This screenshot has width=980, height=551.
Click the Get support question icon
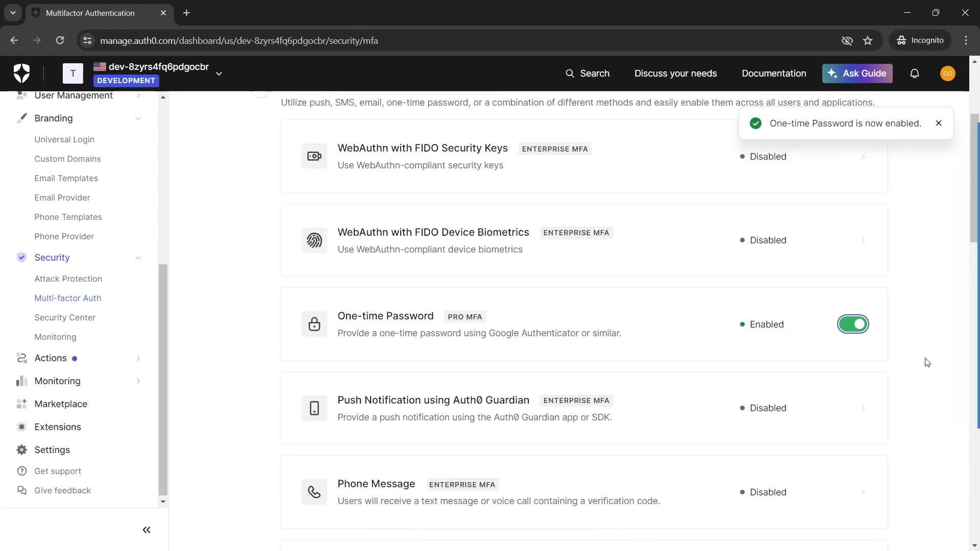[21, 471]
